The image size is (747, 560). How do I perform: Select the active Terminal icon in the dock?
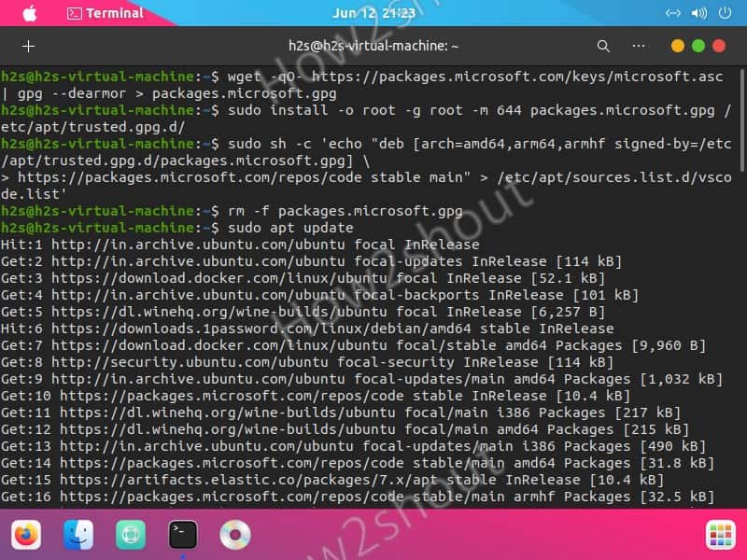coord(181,536)
